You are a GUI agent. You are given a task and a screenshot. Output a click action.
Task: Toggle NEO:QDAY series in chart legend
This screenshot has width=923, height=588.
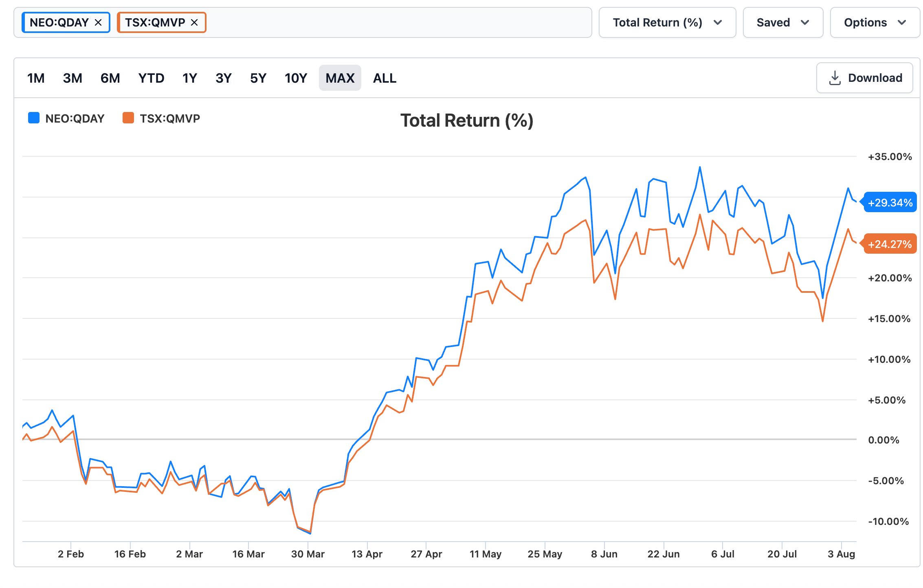[x=66, y=118]
